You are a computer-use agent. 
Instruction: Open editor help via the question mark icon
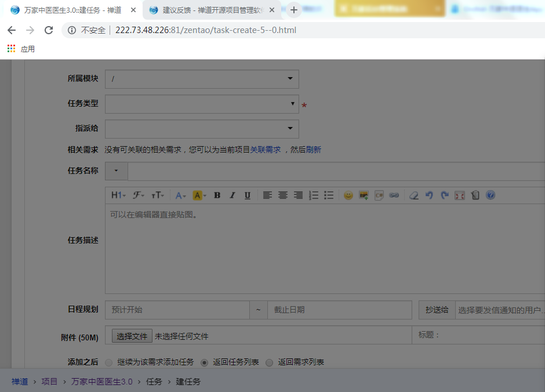pos(490,195)
